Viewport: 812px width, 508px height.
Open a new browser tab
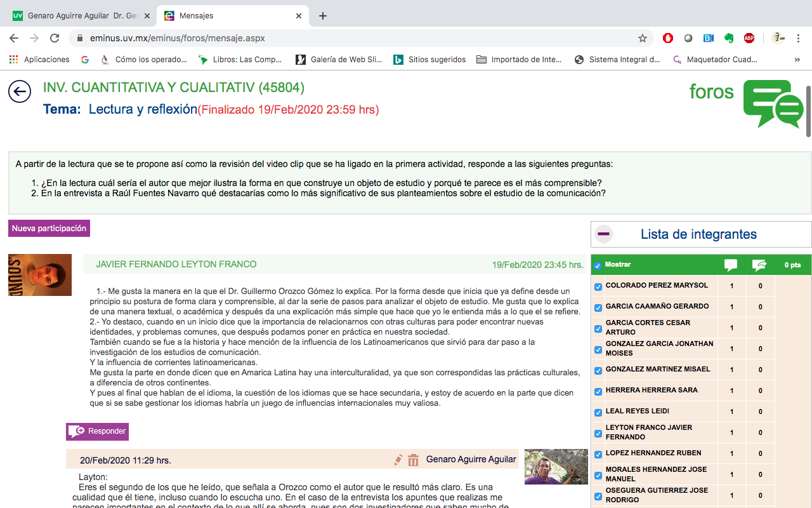[x=323, y=16]
